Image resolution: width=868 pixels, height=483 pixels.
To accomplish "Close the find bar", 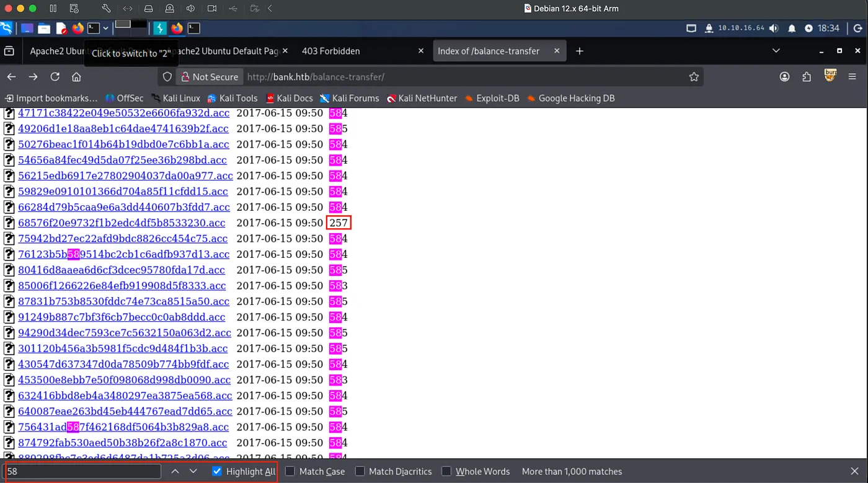I will [854, 471].
